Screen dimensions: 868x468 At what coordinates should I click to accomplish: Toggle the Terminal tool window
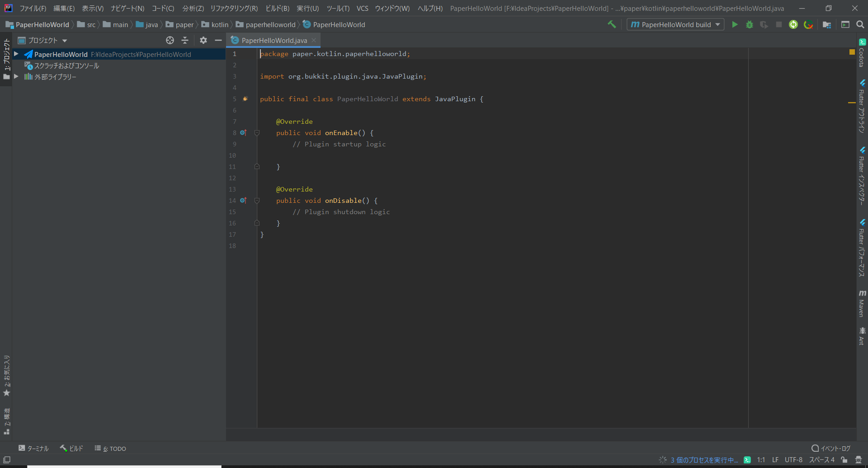tap(33, 449)
